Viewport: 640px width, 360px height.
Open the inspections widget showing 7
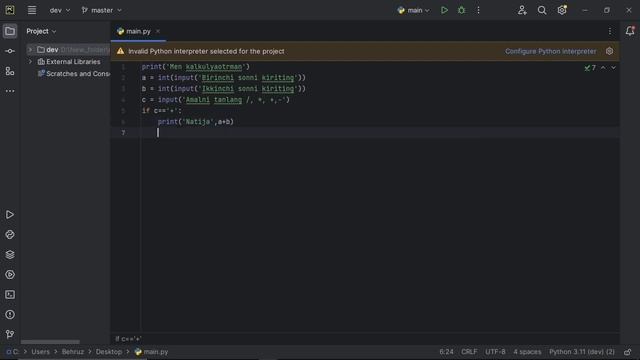(x=590, y=68)
